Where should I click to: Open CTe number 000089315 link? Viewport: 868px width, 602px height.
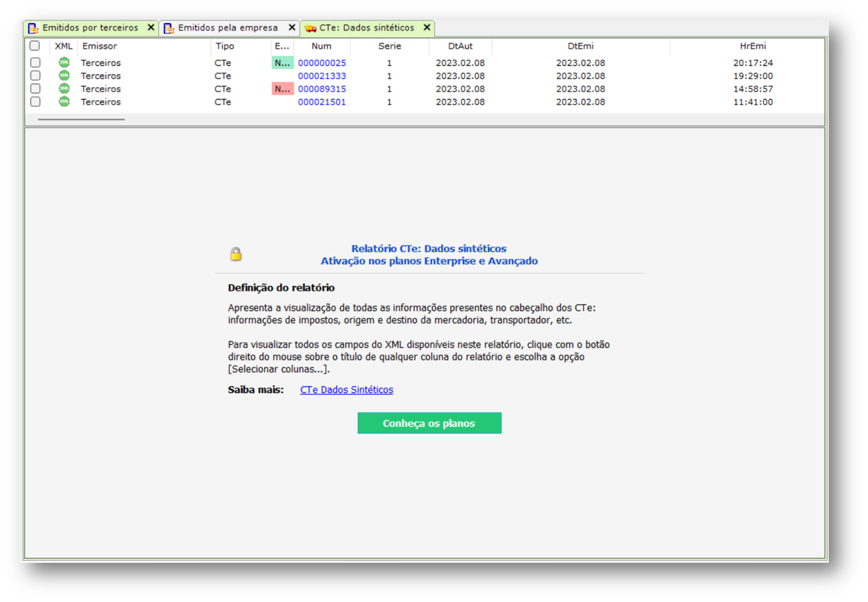coord(322,89)
